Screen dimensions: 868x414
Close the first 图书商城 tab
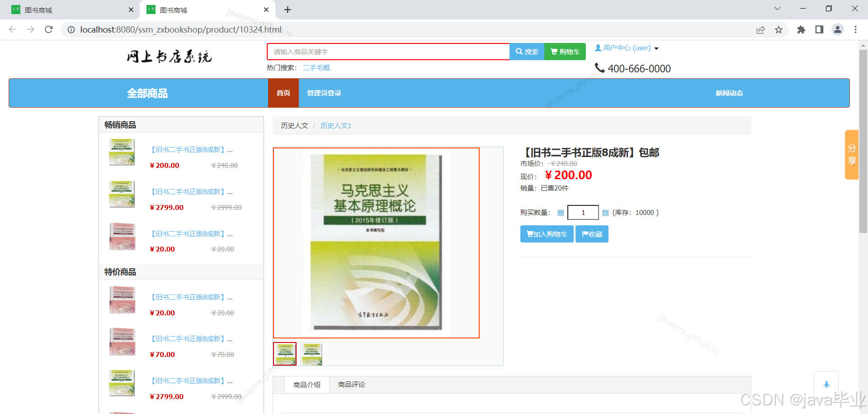point(131,10)
